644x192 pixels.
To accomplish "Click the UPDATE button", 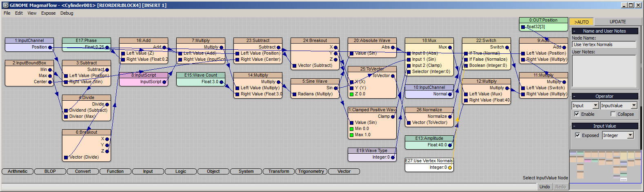I will (618, 22).
